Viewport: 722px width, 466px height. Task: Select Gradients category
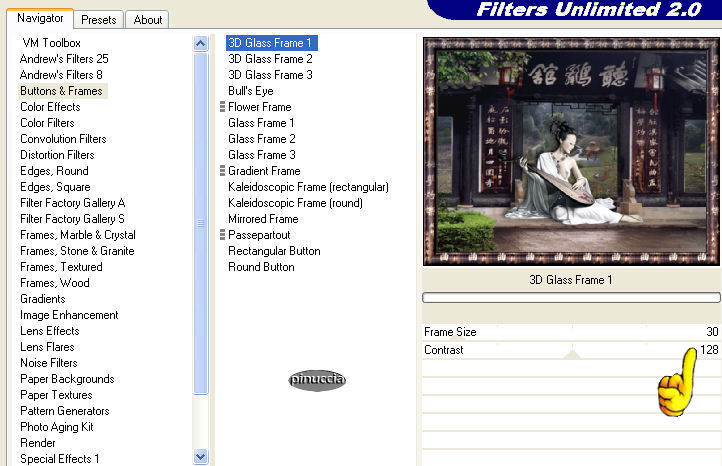43,299
